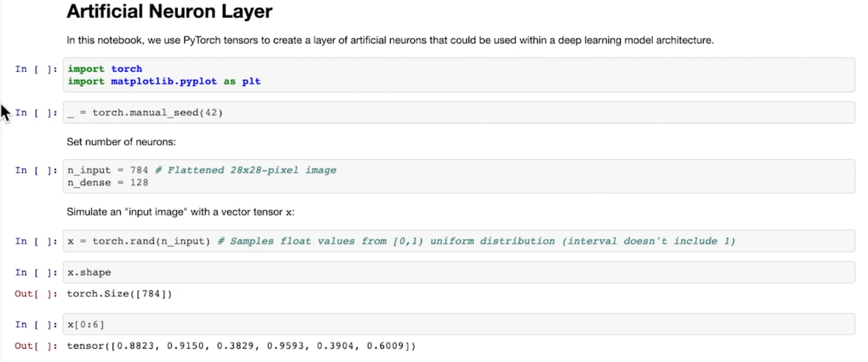Click the tensor values output
Screen dimensions: 868x362
pyautogui.click(x=241, y=346)
